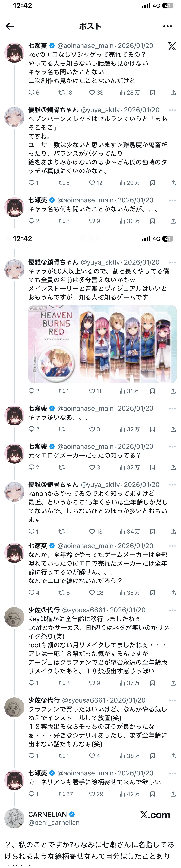Tap the back arrow in header

pos(10,26)
